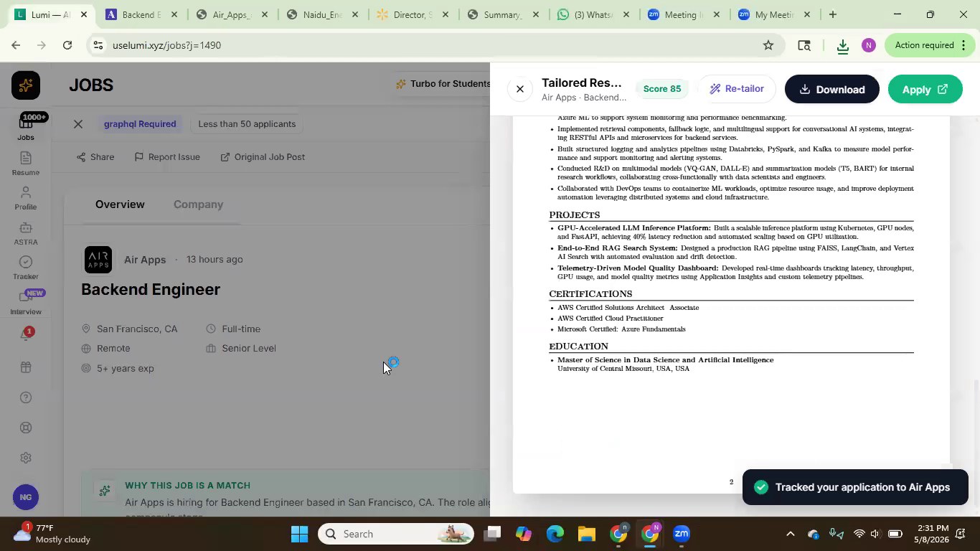The width and height of the screenshot is (980, 551).
Task: Reload the current page
Action: pyautogui.click(x=67, y=45)
